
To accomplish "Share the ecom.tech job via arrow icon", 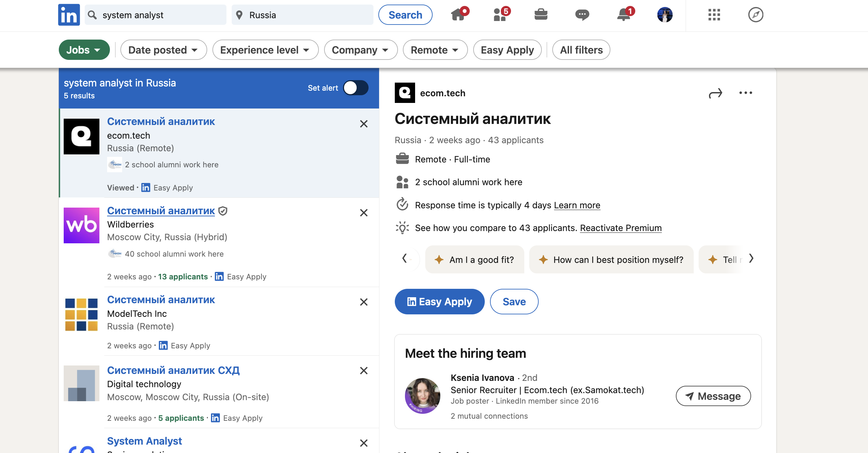I will tap(715, 93).
